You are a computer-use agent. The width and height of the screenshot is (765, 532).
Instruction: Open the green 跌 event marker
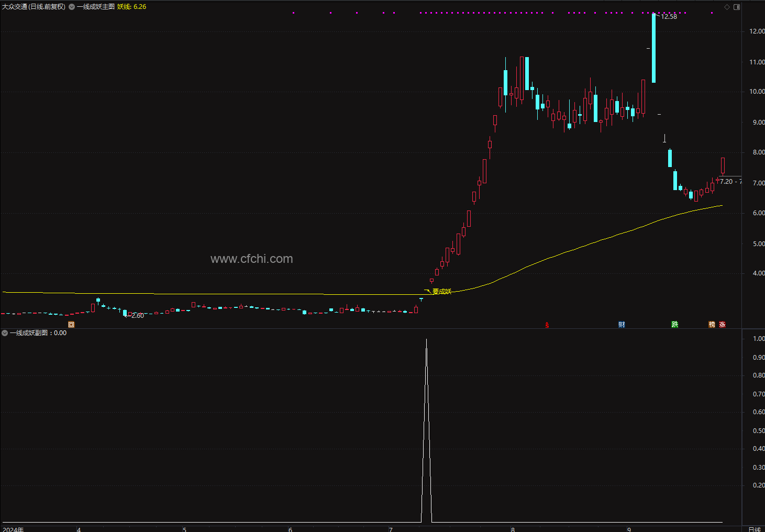tap(675, 325)
